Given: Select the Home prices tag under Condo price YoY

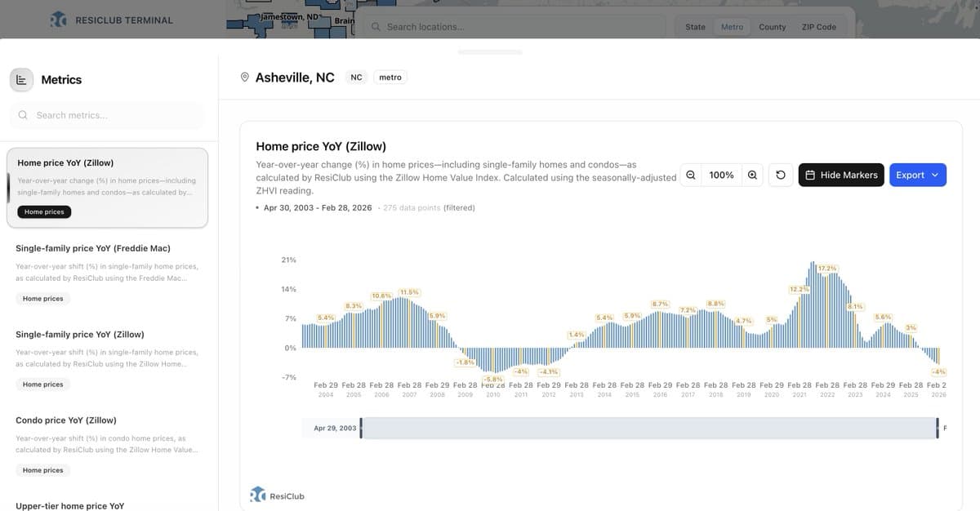Looking at the screenshot, I should tap(42, 469).
